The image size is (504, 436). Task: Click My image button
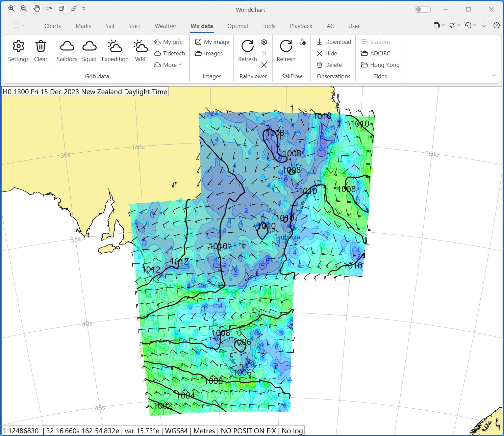point(212,42)
